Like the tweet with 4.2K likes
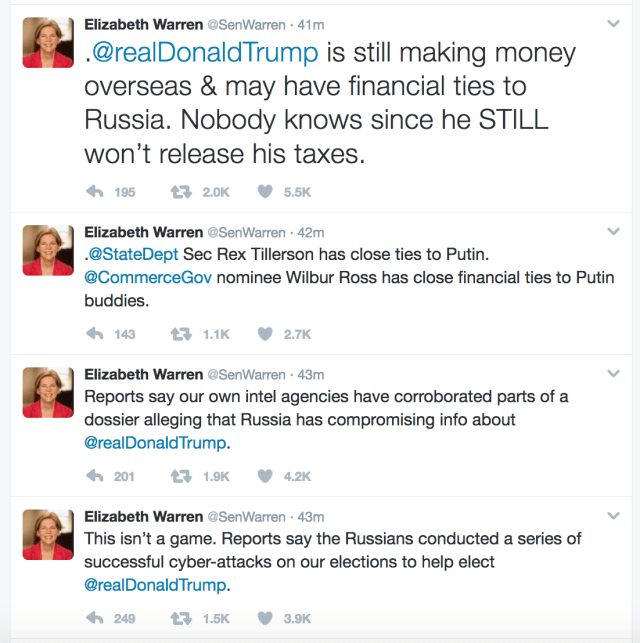 tap(265, 476)
